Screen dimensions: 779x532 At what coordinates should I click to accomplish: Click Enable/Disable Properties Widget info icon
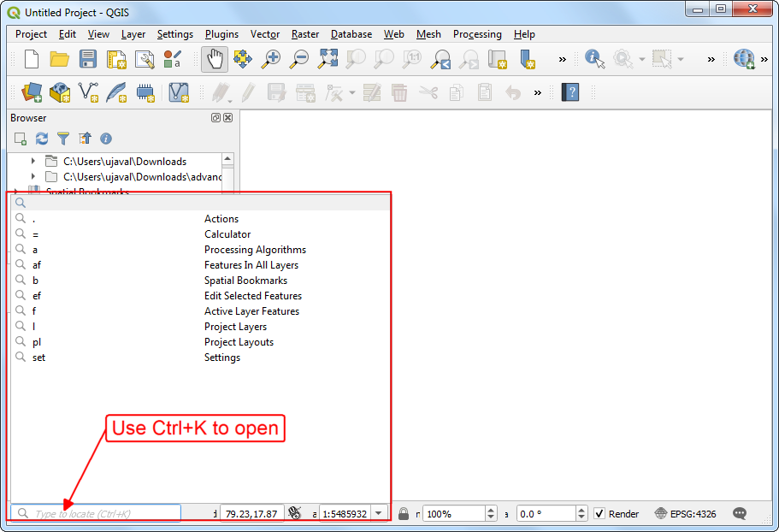click(x=106, y=139)
